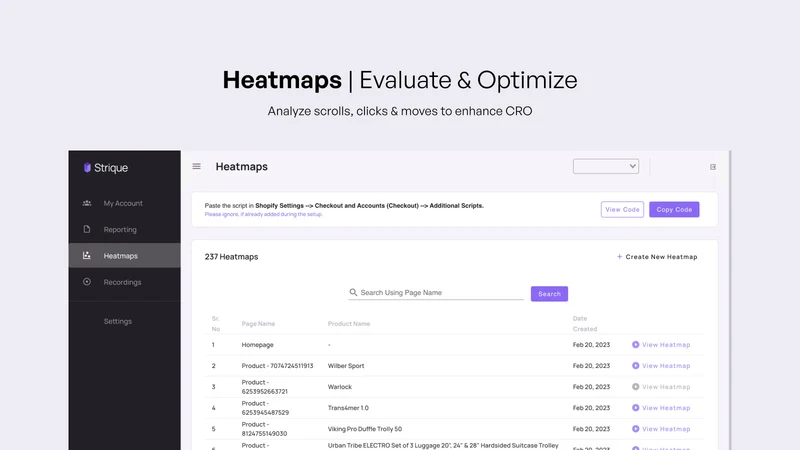This screenshot has height=450, width=800.
Task: Click play icon in Warlock row
Action: coord(635,387)
